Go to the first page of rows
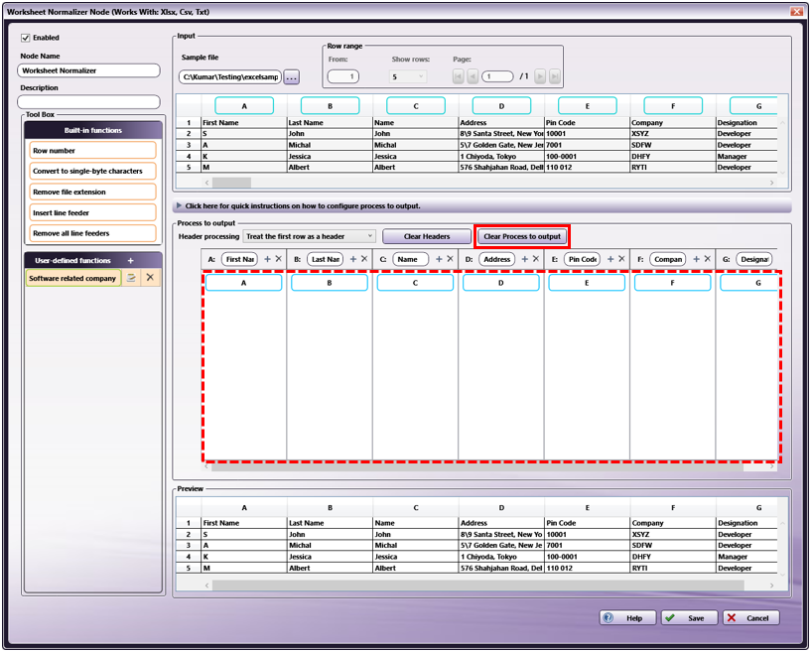The image size is (812, 652). 458,76
